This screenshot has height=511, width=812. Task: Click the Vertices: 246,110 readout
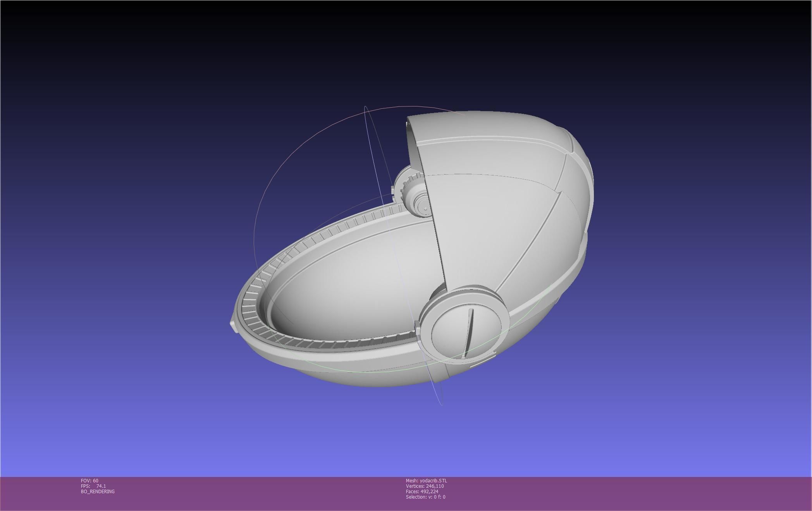coord(425,486)
